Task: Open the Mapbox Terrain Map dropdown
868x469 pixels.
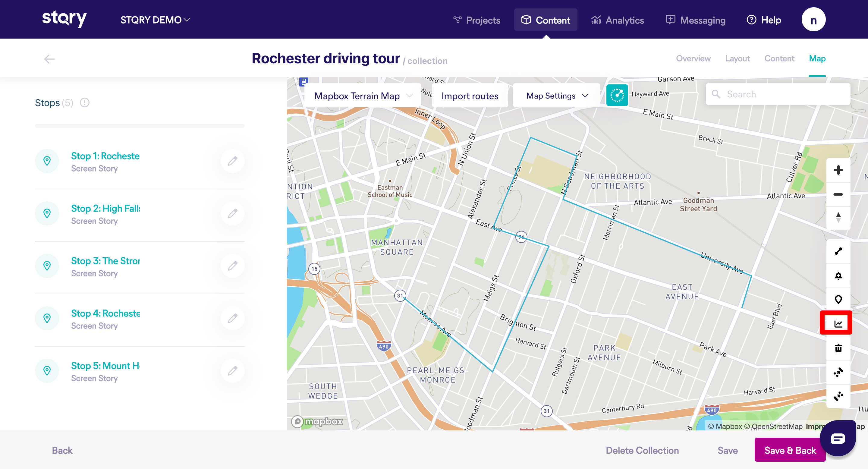Action: (363, 96)
